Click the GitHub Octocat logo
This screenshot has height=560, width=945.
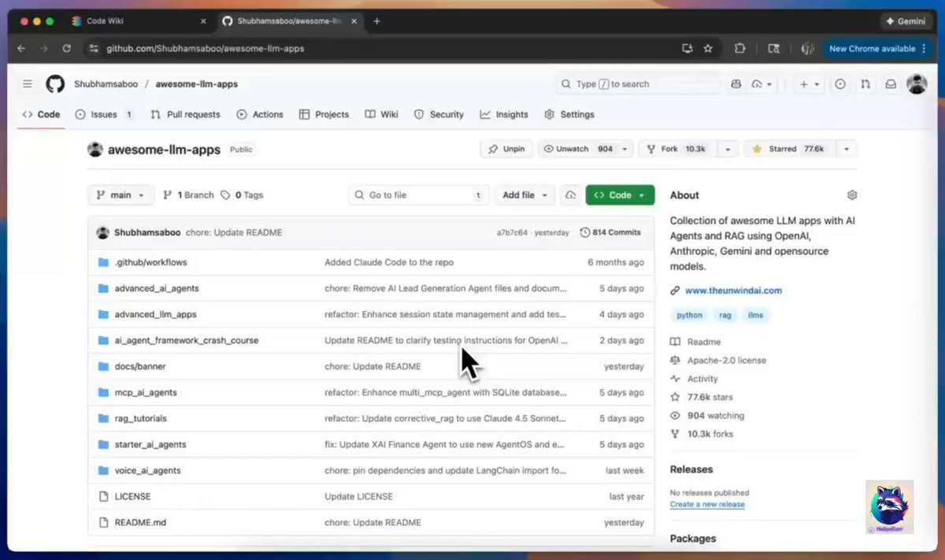coord(54,84)
